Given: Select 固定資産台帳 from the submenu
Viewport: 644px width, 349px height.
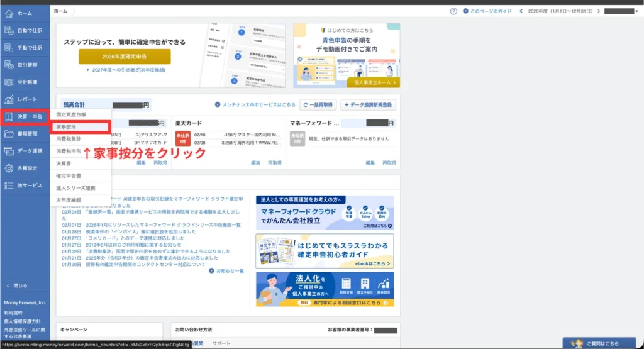Looking at the screenshot, I should coord(80,114).
